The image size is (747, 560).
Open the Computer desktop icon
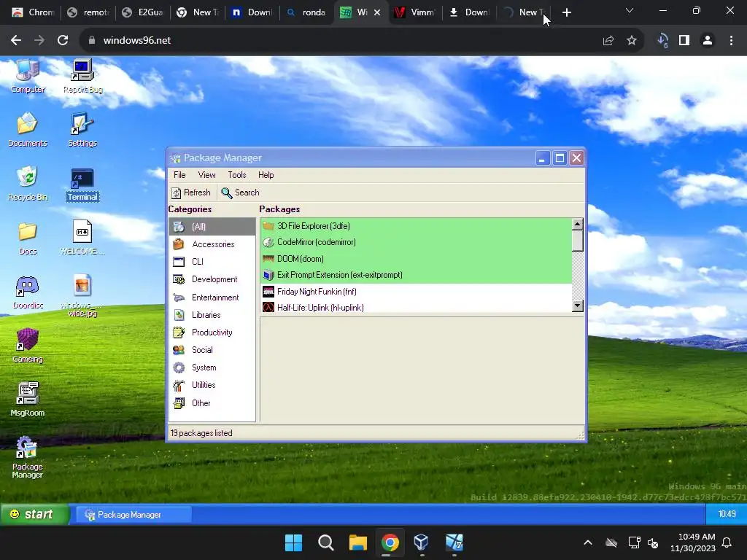coord(28,76)
